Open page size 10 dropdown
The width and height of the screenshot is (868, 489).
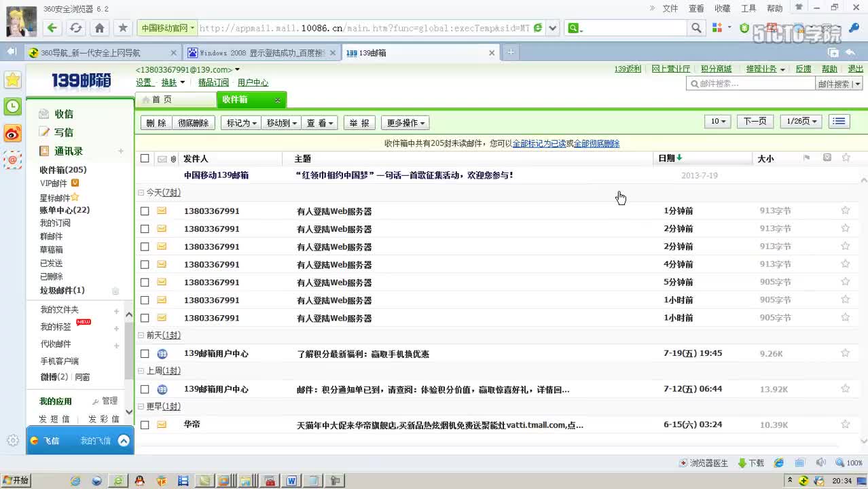(x=718, y=122)
